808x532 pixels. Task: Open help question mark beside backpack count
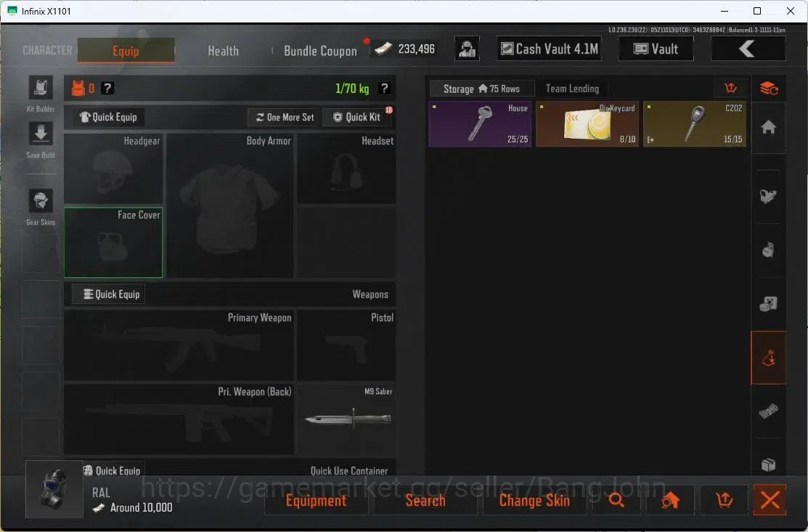(107, 89)
